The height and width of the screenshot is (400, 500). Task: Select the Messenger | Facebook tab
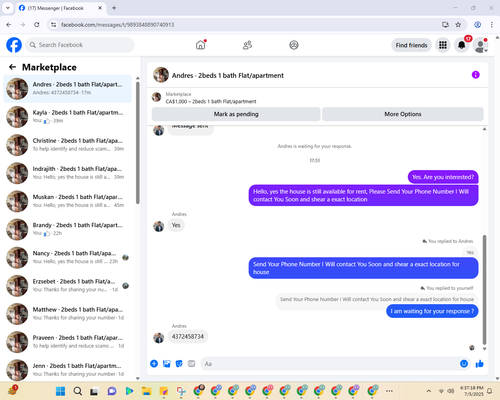[61, 8]
